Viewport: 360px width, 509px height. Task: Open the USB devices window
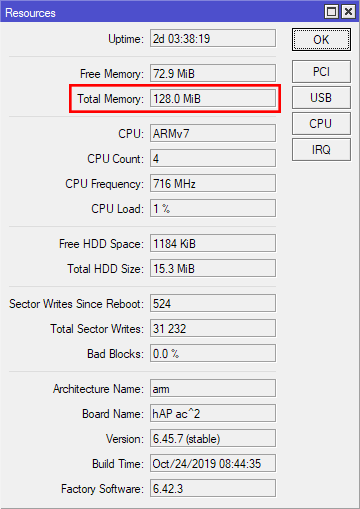[321, 98]
